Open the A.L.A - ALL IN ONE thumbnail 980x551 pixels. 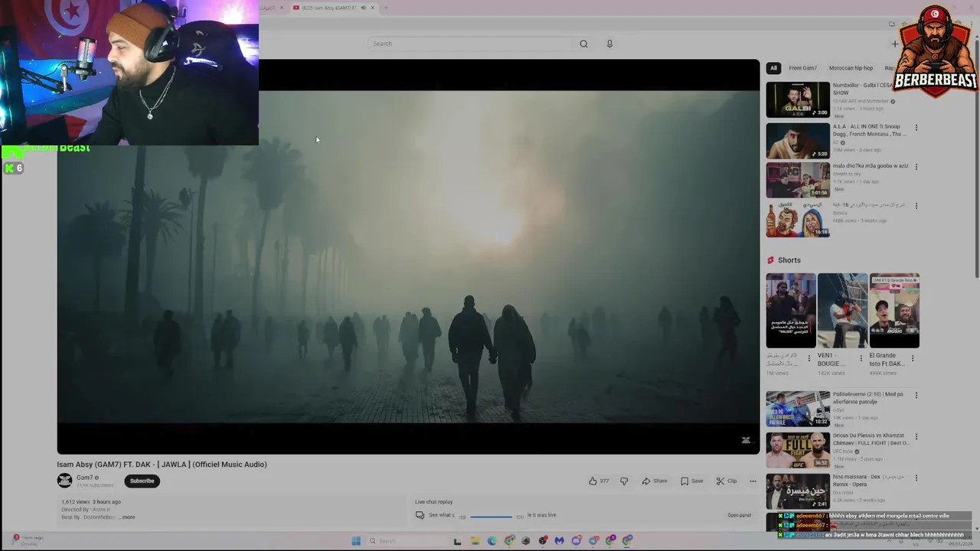click(x=798, y=141)
